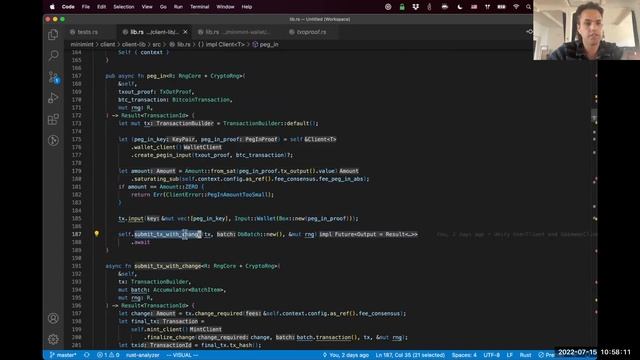640x360 pixels.
Task: Click the webcam video thumbnail overlay
Action: coord(587,30)
